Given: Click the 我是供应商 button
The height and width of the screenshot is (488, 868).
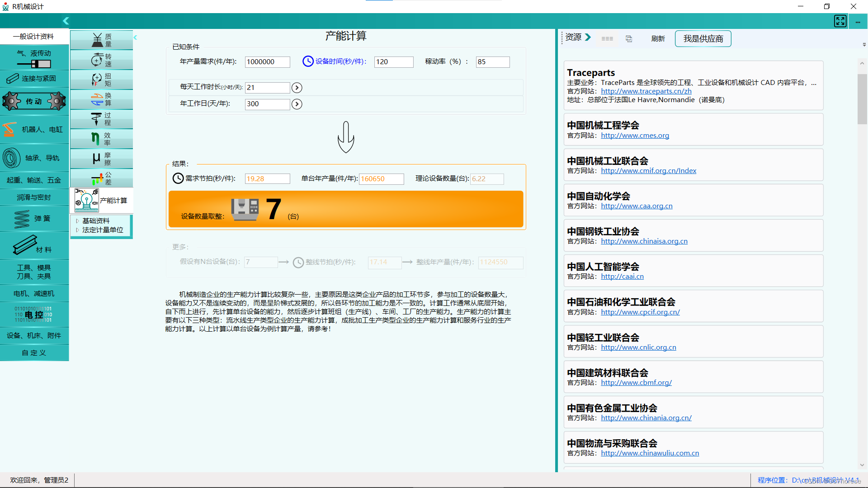Looking at the screenshot, I should tap(703, 39).
